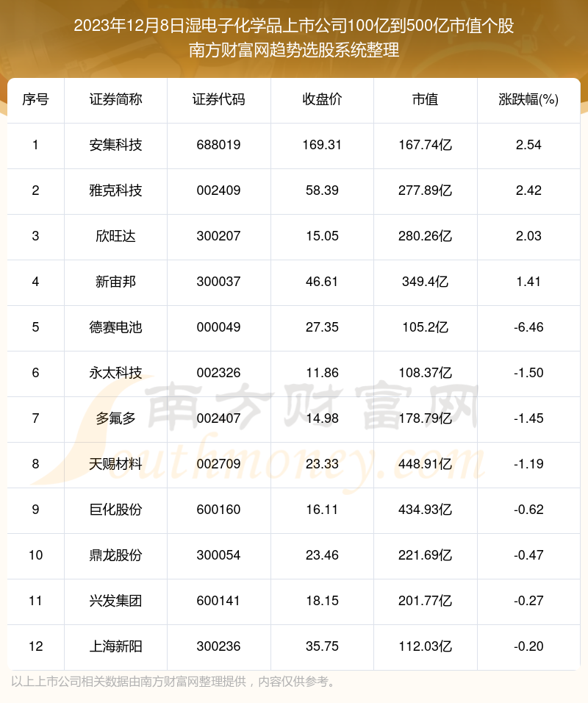Click the 证券代码 column header

219,99
